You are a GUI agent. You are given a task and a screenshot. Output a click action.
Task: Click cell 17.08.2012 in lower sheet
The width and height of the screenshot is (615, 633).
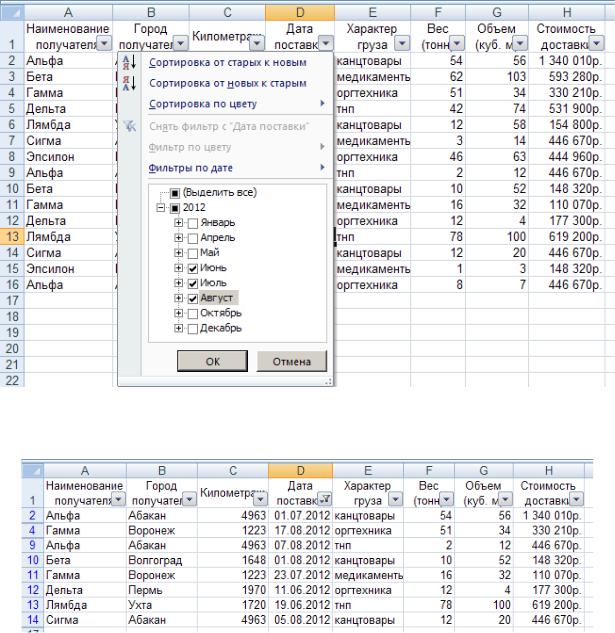point(300,530)
